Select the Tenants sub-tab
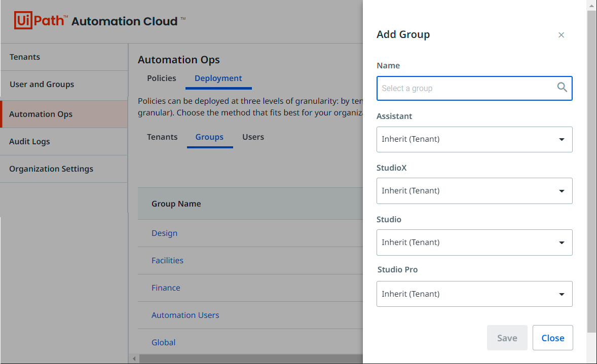This screenshot has width=597, height=364. [162, 137]
